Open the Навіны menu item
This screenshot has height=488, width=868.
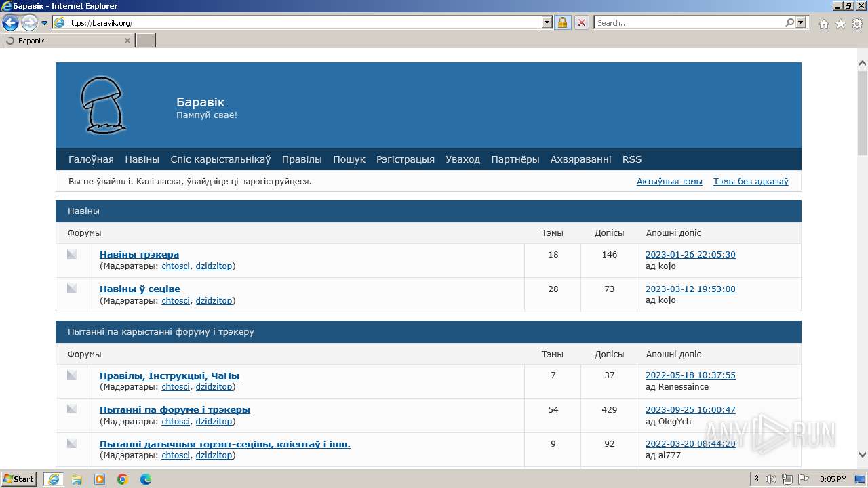pyautogui.click(x=142, y=159)
